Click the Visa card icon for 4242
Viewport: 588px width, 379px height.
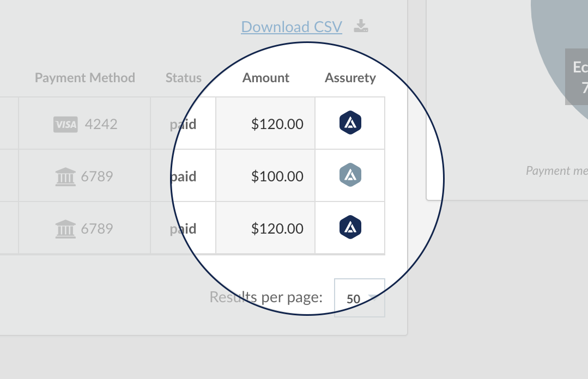coord(65,125)
